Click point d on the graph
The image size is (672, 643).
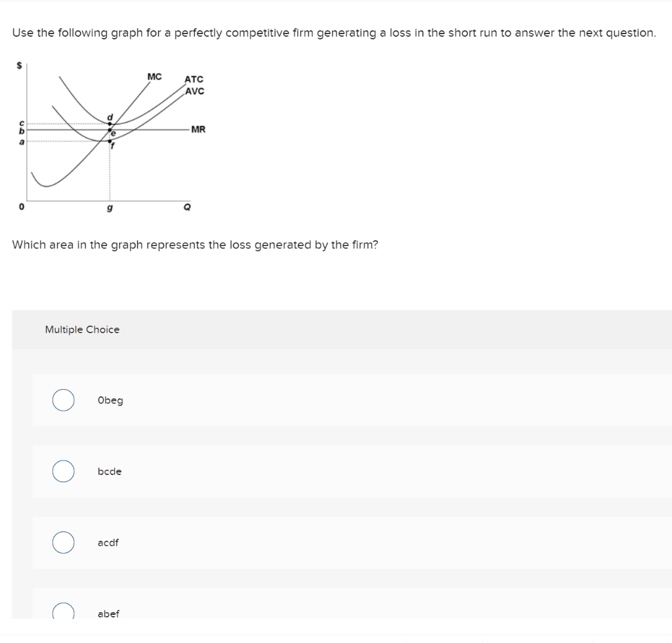click(110, 123)
